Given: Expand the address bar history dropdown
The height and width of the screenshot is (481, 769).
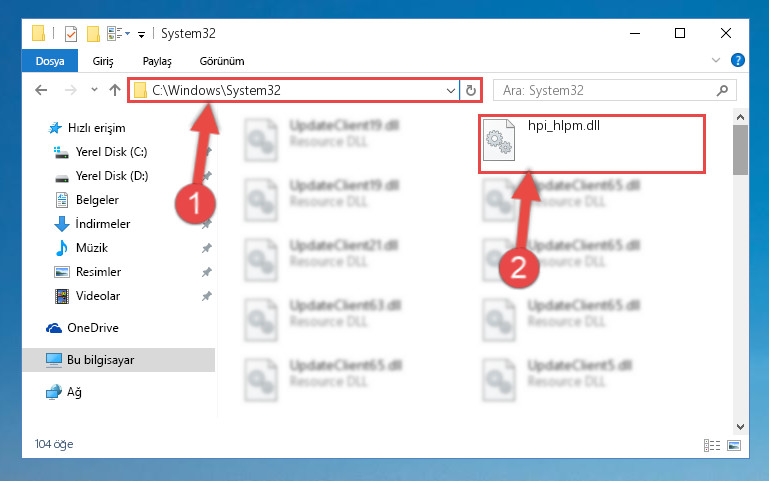Looking at the screenshot, I should click(451, 90).
